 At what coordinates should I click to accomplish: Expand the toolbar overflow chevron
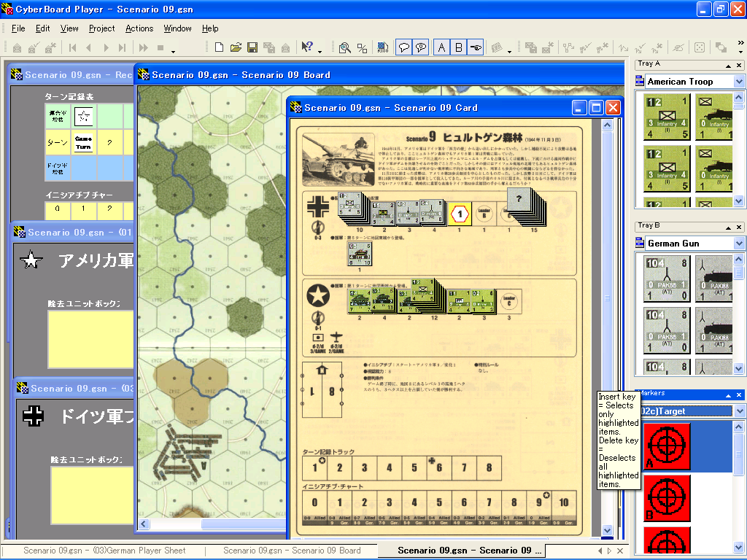[741, 43]
